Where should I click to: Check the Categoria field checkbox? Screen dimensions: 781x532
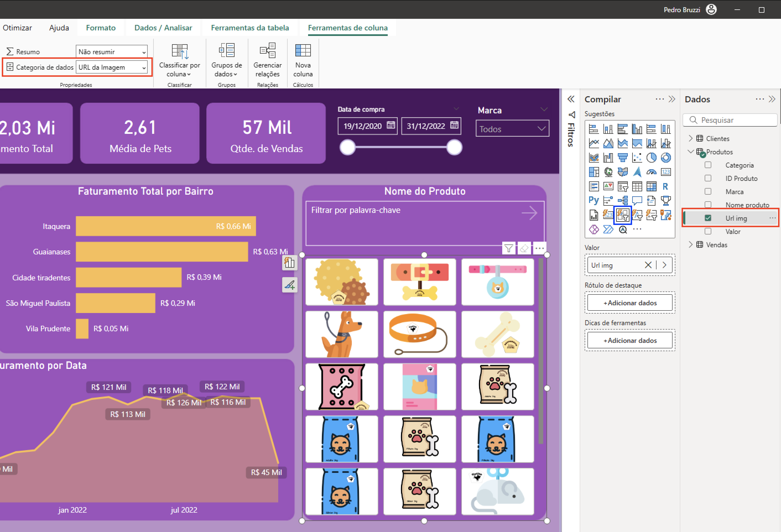pyautogui.click(x=708, y=165)
